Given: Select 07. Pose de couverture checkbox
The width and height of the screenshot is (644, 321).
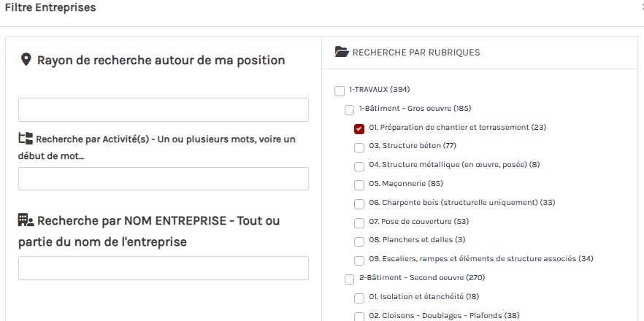Looking at the screenshot, I should click(x=359, y=223).
